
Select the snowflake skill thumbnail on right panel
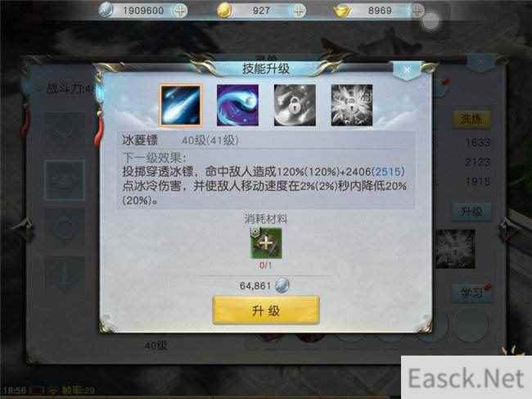click(455, 249)
